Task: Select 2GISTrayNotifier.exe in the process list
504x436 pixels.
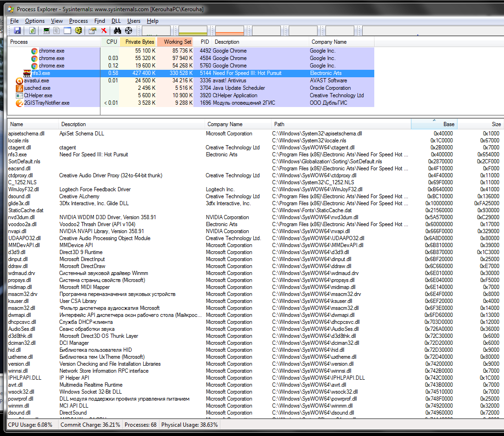Action: tap(46, 103)
